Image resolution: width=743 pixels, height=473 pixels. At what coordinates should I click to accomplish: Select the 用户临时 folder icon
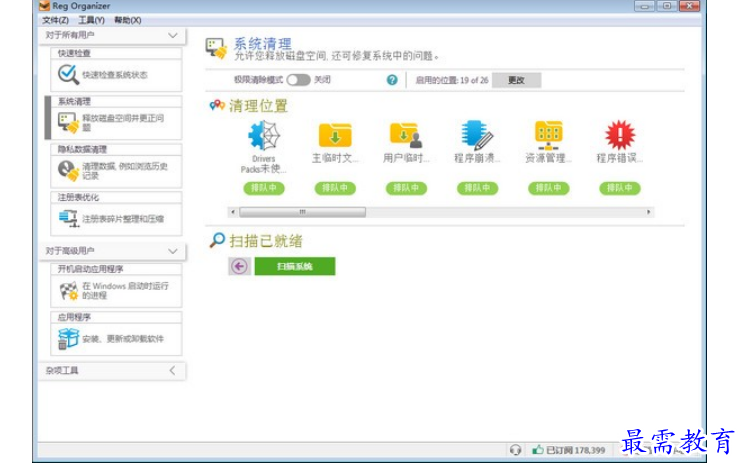(x=406, y=135)
